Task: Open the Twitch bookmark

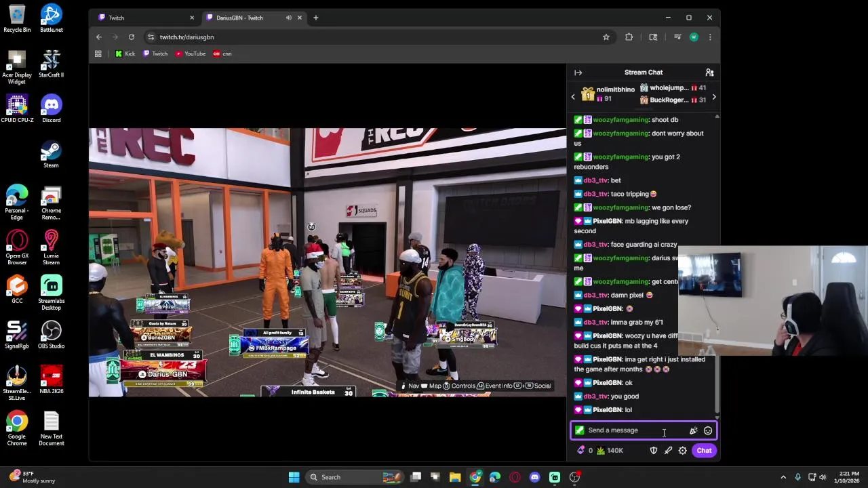Action: click(x=155, y=54)
